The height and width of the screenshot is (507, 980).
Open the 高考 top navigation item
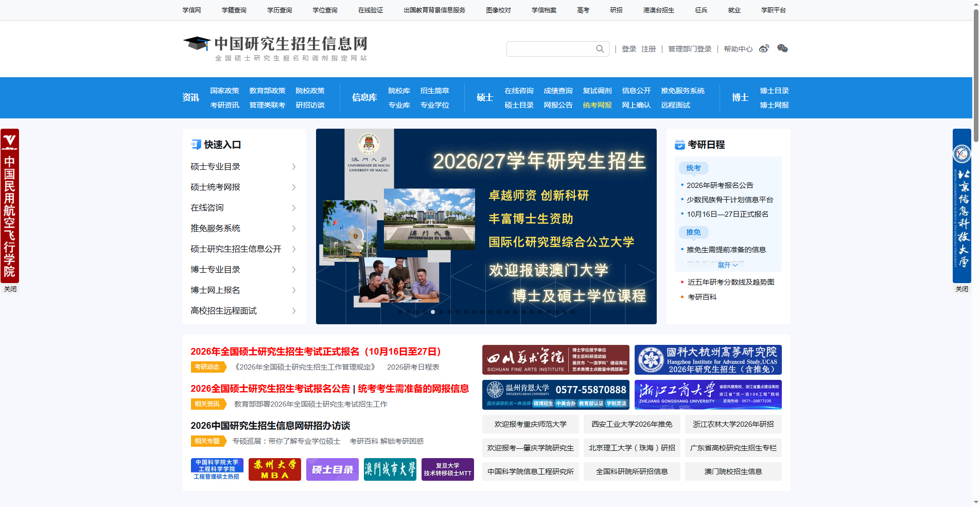pyautogui.click(x=583, y=10)
